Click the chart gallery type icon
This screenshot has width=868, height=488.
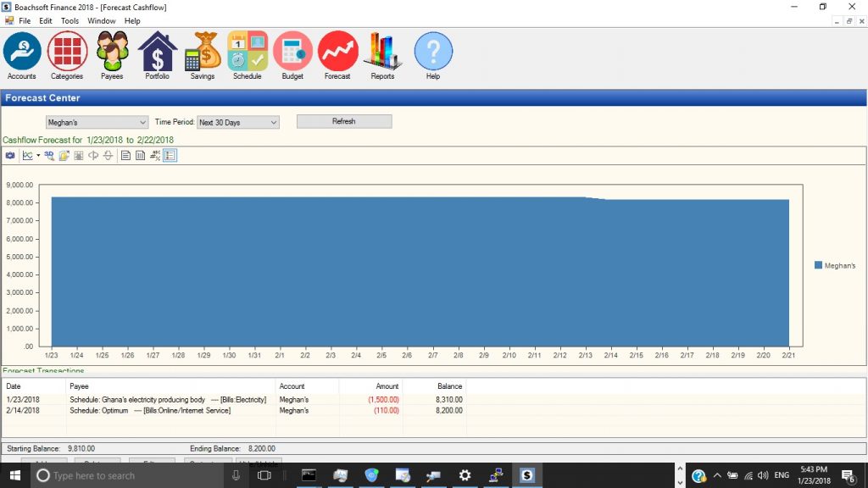tap(27, 156)
